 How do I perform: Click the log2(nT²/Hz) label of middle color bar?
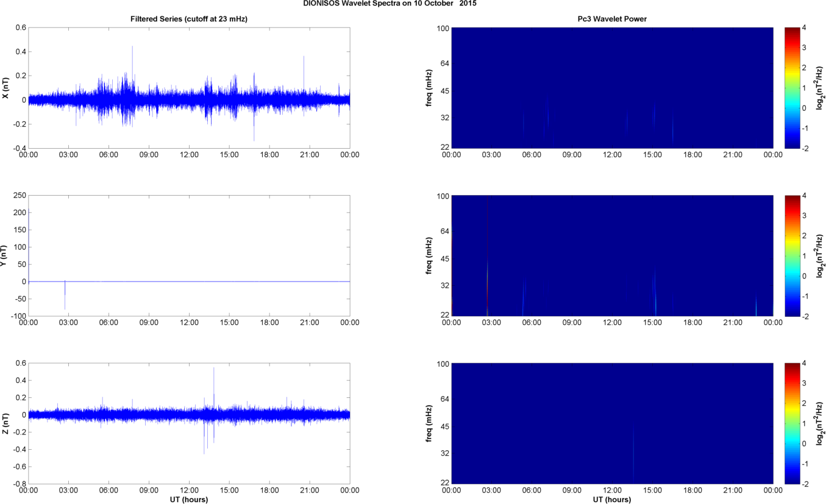(821, 256)
